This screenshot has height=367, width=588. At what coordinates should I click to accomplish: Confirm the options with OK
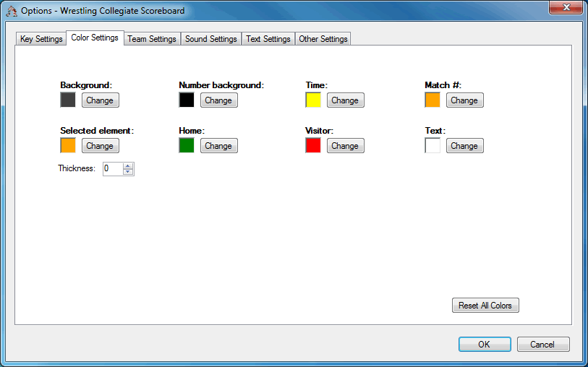coord(485,344)
